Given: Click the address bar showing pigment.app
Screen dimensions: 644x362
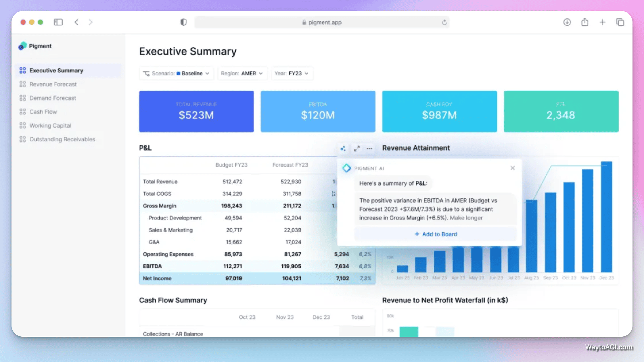Looking at the screenshot, I should tap(322, 22).
